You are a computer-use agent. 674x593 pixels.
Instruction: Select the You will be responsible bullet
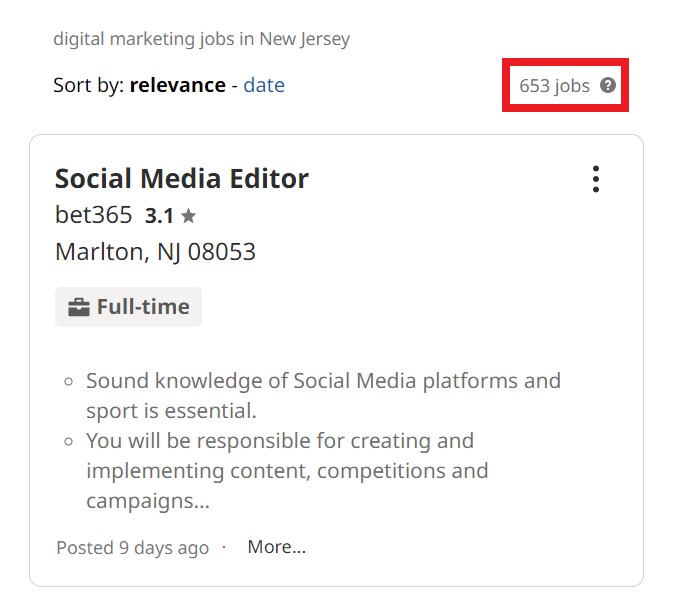(x=287, y=471)
